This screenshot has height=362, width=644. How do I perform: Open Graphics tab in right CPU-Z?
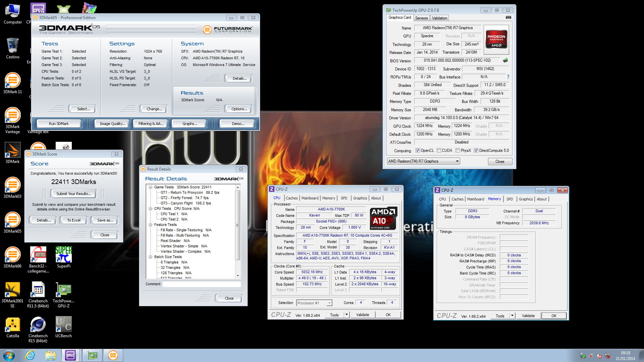pyautogui.click(x=526, y=199)
